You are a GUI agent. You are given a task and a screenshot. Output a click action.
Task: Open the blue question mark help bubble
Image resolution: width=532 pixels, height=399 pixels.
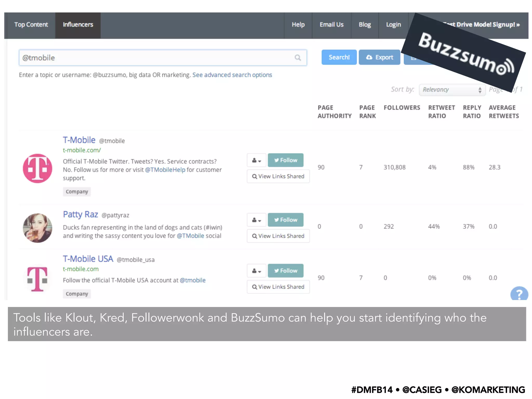[x=519, y=294]
